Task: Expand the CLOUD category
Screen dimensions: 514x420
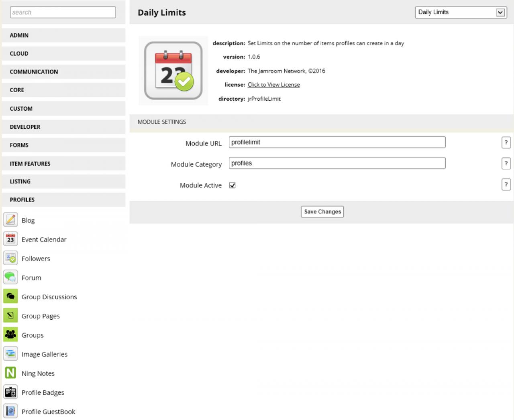Action: pyautogui.click(x=63, y=53)
